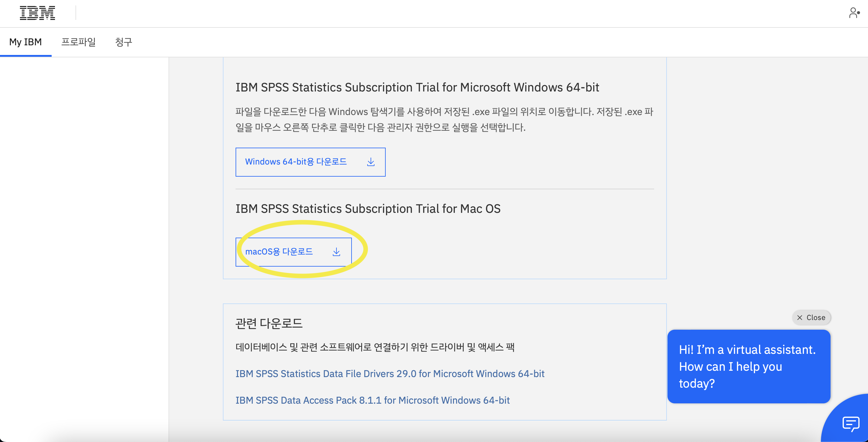The width and height of the screenshot is (868, 442).
Task: Open the SPSS Data Access Pack 8.1.1 link
Action: click(372, 400)
